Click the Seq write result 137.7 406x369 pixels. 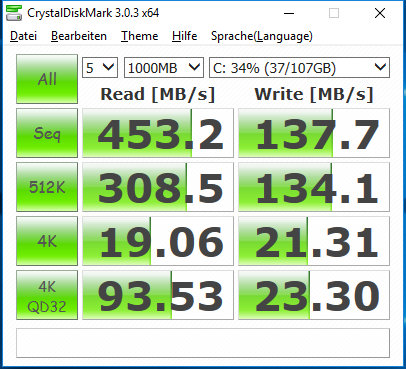coord(314,133)
